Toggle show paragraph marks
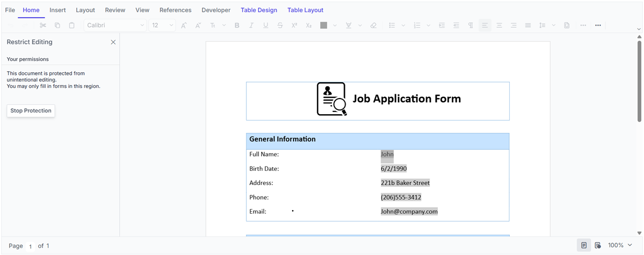 pos(471,25)
